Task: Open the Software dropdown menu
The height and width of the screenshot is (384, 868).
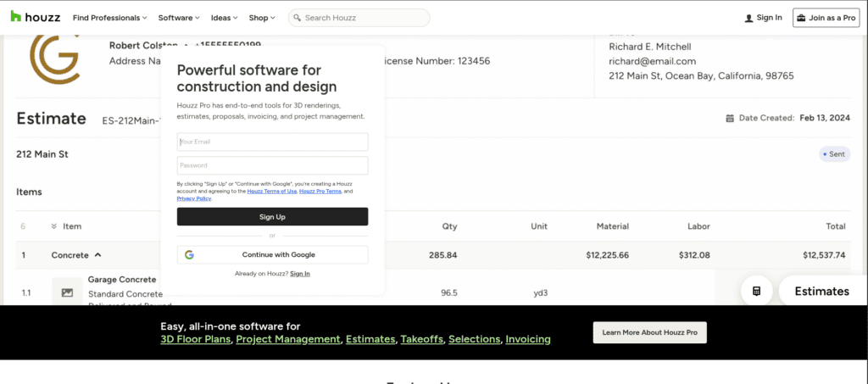Action: point(179,18)
